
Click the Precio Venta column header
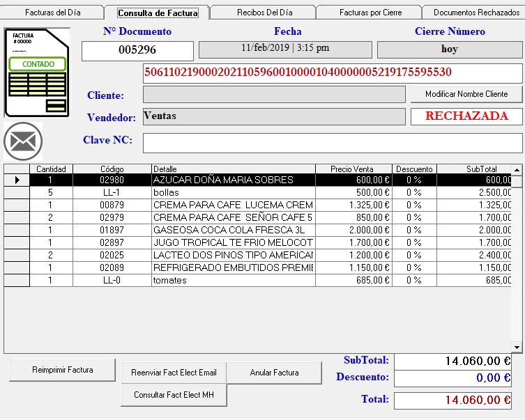pos(353,169)
